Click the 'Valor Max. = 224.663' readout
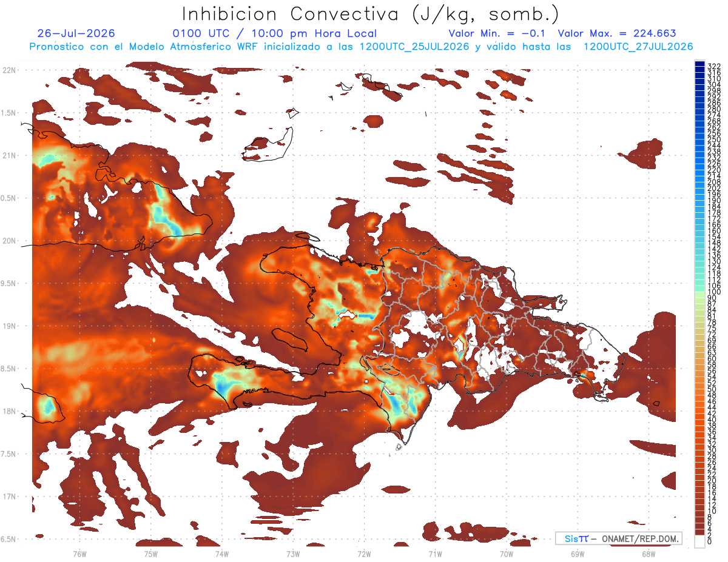Viewport: 728px width, 562px height. (x=617, y=34)
